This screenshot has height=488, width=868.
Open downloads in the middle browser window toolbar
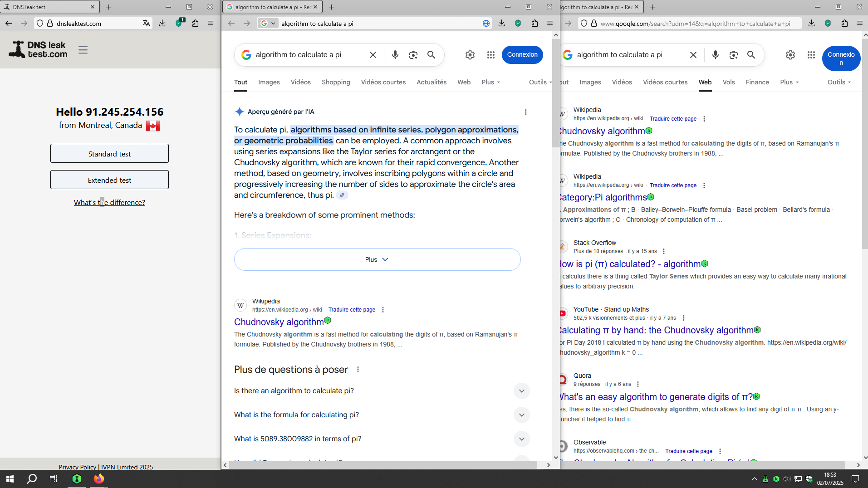[502, 23]
